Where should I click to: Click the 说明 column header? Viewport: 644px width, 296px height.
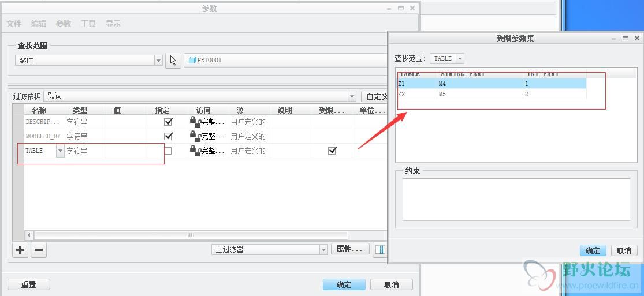tap(285, 110)
